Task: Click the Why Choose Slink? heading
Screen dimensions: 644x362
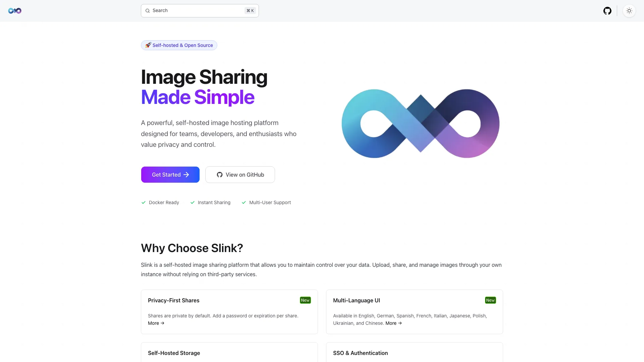Action: tap(192, 248)
